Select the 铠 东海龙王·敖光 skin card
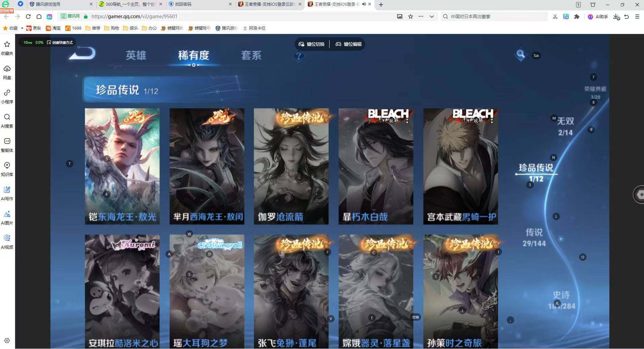The height and width of the screenshot is (349, 644). coord(122,166)
